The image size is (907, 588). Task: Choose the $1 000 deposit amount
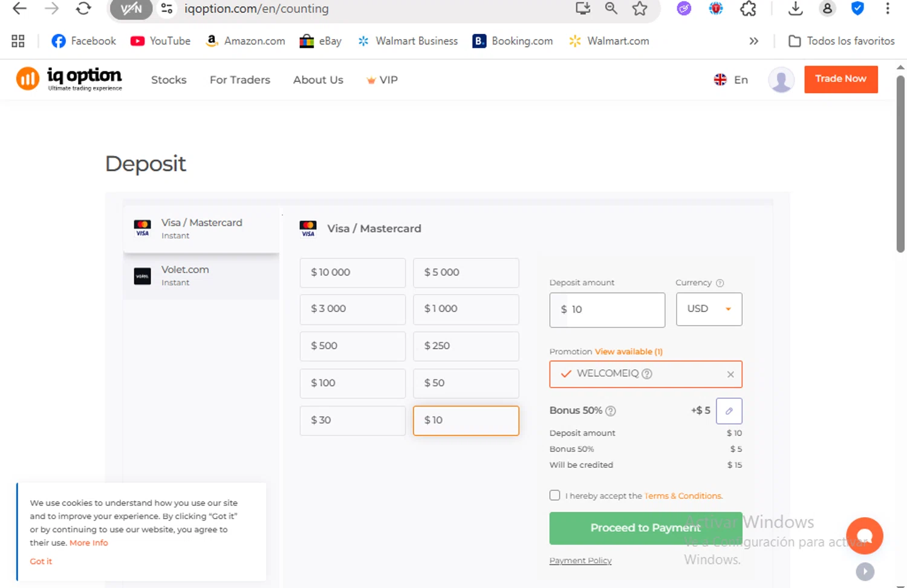tap(466, 309)
